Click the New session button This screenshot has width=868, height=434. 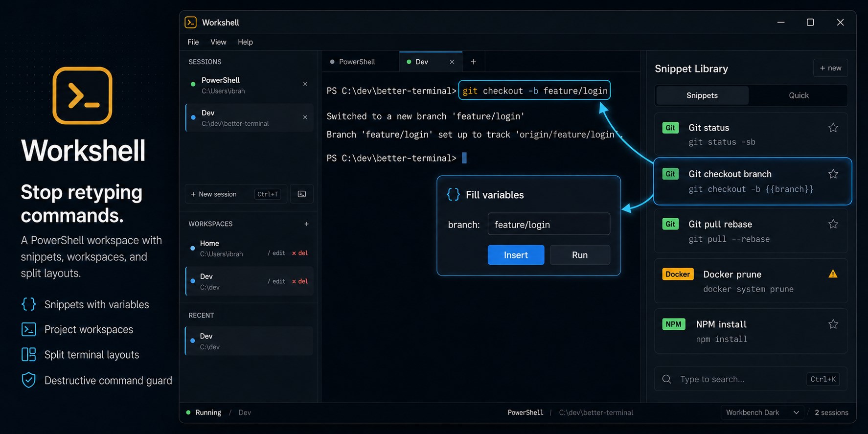coord(236,194)
